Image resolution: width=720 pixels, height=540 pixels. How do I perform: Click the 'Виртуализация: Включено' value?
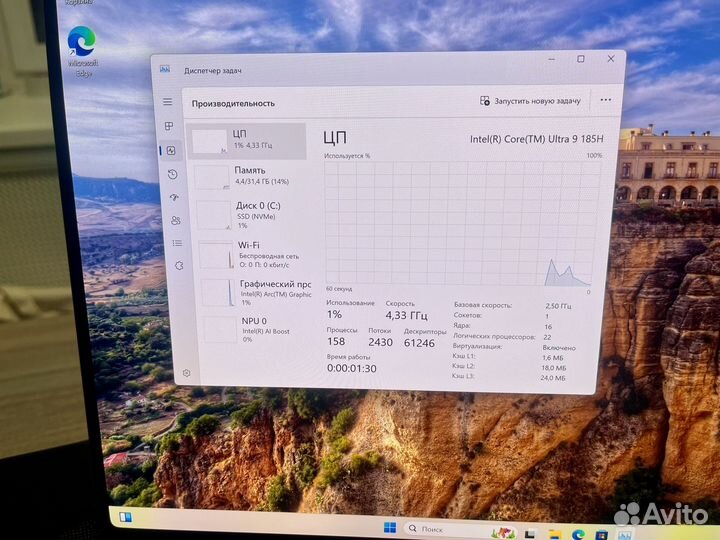(558, 348)
